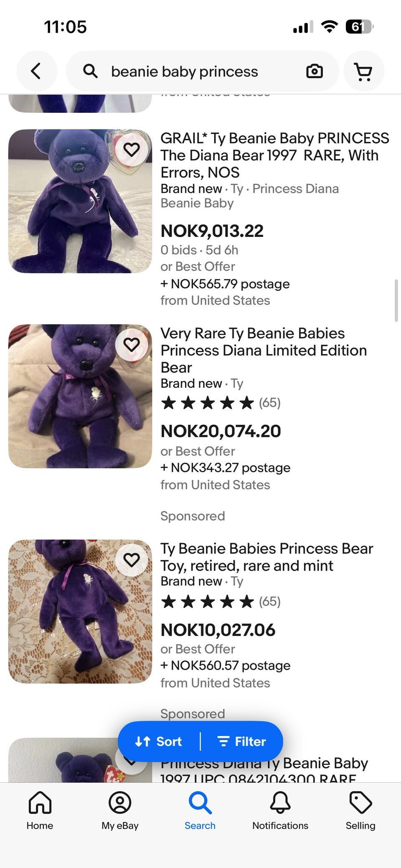Image resolution: width=401 pixels, height=868 pixels.
Task: Open the My eBay tab
Action: [x=120, y=810]
